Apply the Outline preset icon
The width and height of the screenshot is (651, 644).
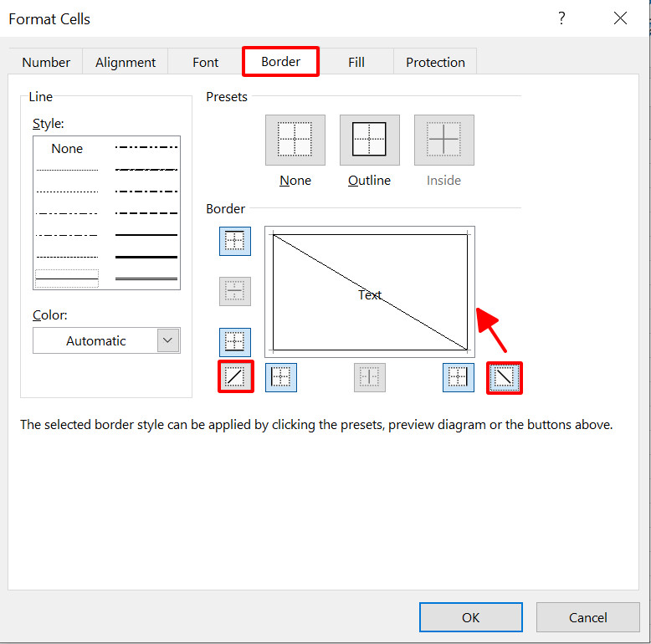coord(370,140)
